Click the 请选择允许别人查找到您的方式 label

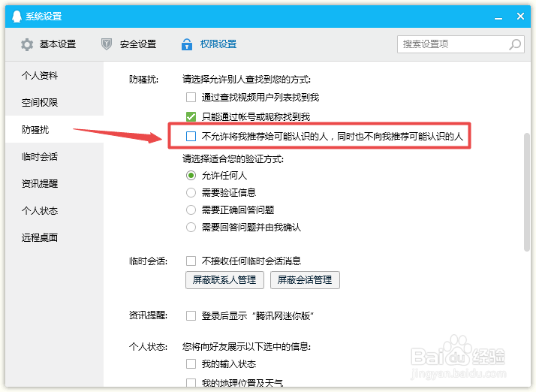246,80
